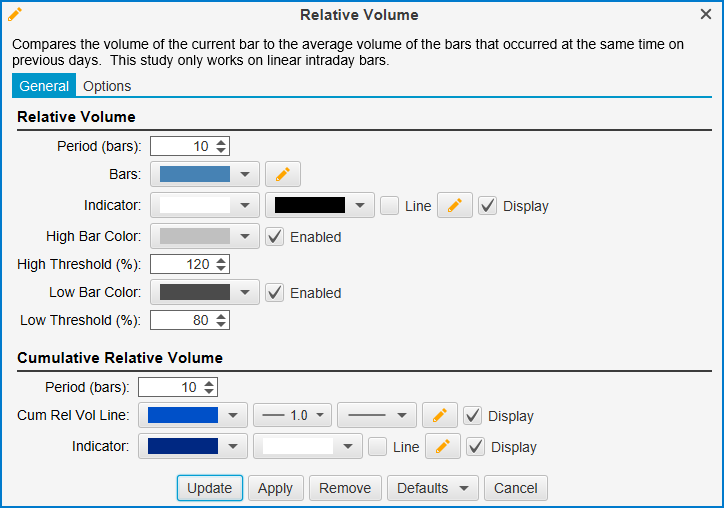
Task: Close the Relative Volume dialog
Action: tap(705, 15)
